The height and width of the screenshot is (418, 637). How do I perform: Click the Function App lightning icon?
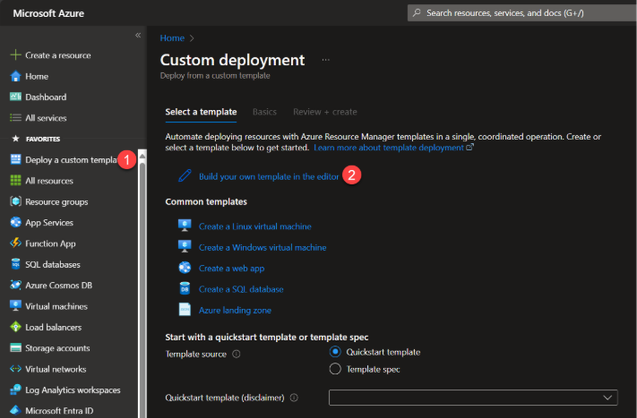[x=15, y=243]
